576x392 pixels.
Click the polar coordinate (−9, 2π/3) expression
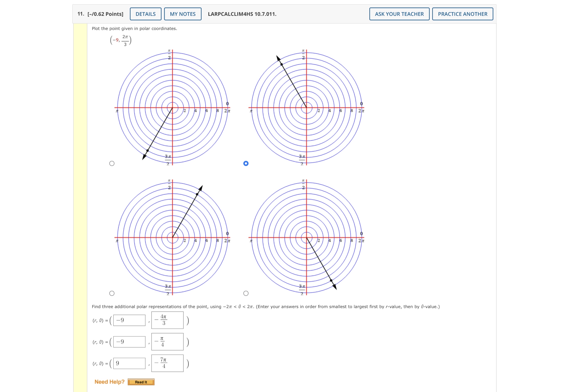(121, 40)
